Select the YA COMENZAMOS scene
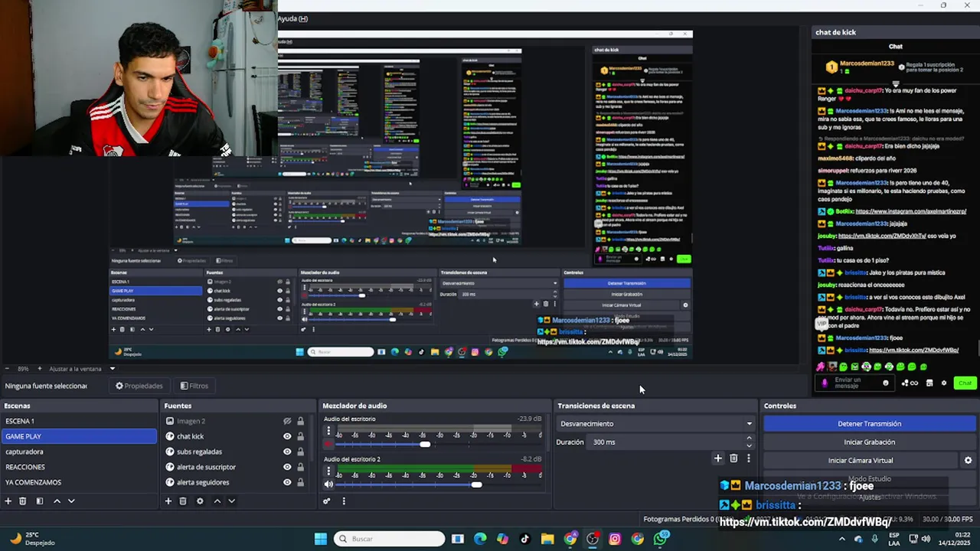The height and width of the screenshot is (551, 980). coord(79,482)
